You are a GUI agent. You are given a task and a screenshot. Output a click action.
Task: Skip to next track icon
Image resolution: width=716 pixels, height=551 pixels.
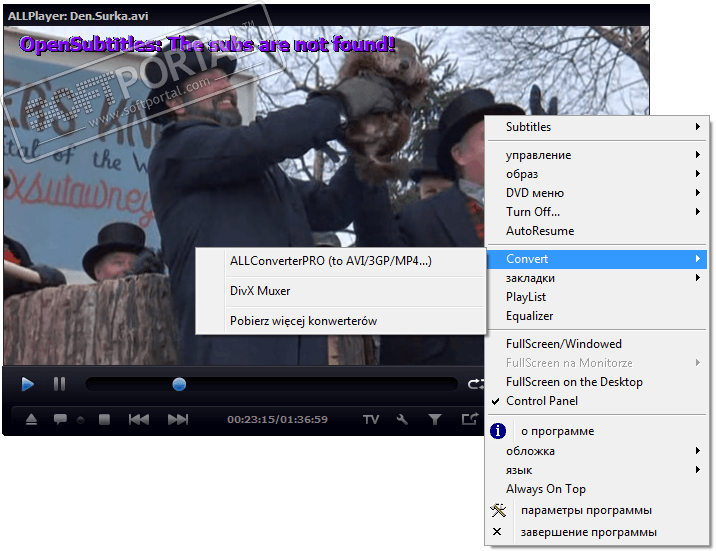[178, 419]
